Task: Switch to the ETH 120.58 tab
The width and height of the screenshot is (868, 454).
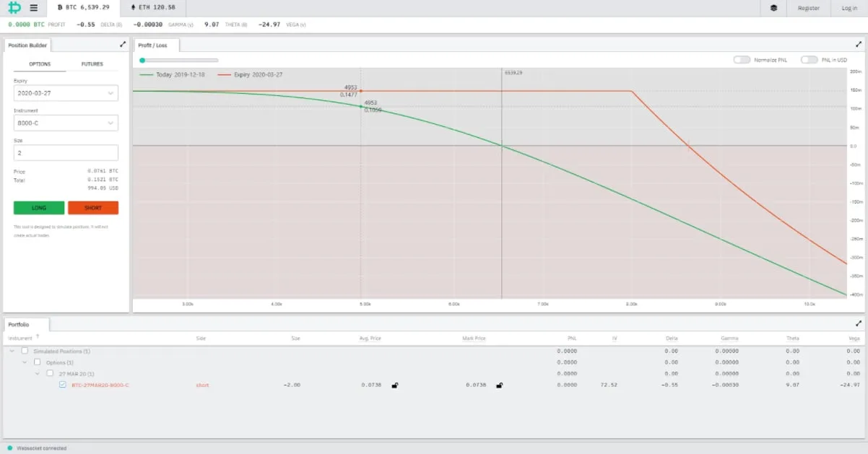Action: (152, 8)
